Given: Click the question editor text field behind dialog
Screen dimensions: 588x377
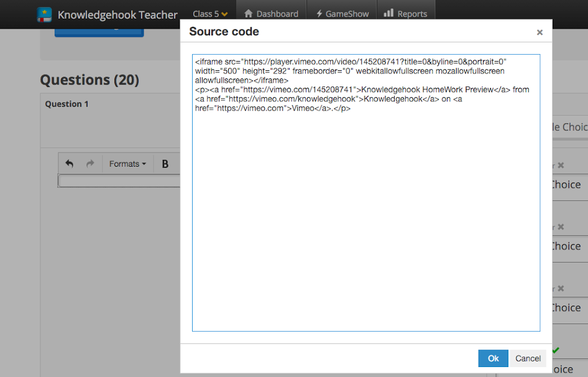Looking at the screenshot, I should point(119,181).
